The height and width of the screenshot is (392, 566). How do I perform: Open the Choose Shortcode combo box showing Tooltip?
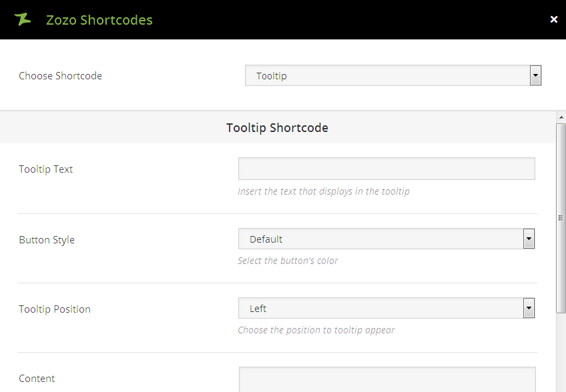pos(387,76)
